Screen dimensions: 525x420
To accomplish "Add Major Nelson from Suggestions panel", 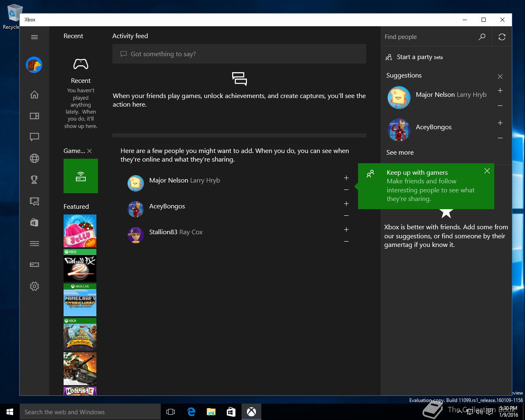I will point(500,91).
